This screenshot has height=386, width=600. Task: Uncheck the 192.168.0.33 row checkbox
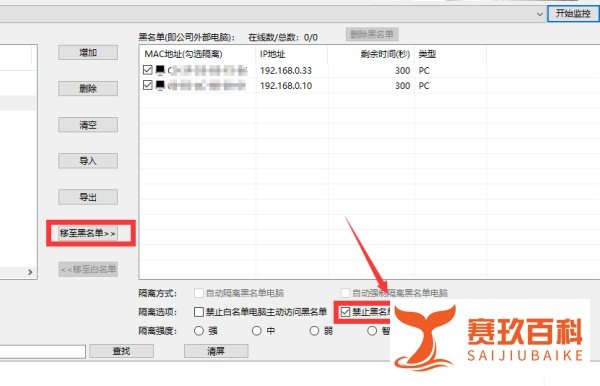(148, 70)
